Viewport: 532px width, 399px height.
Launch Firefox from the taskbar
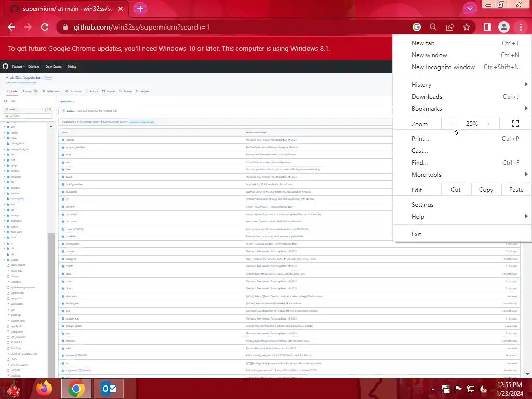[45, 389]
